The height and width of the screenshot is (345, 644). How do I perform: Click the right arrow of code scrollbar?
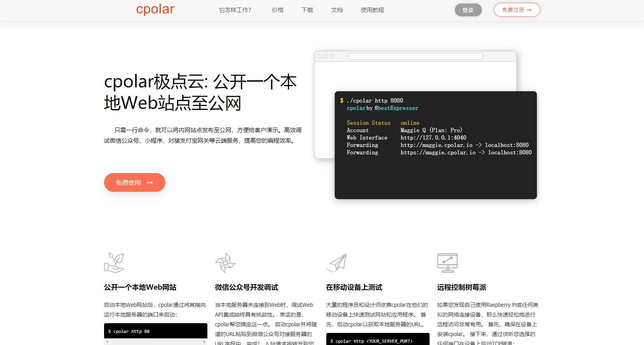[x=204, y=342]
